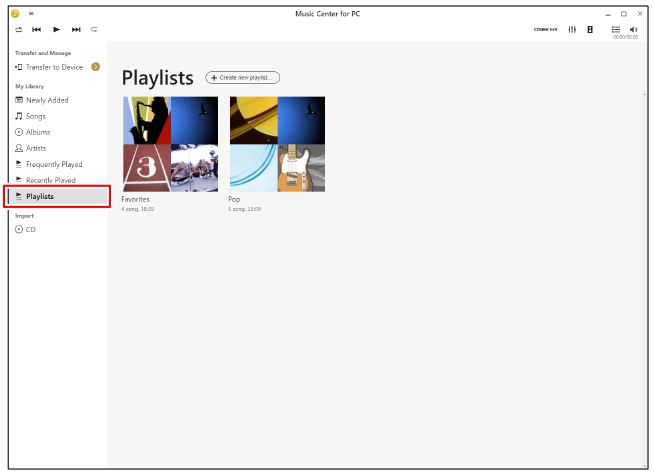Go to Newly Added library

pos(47,100)
